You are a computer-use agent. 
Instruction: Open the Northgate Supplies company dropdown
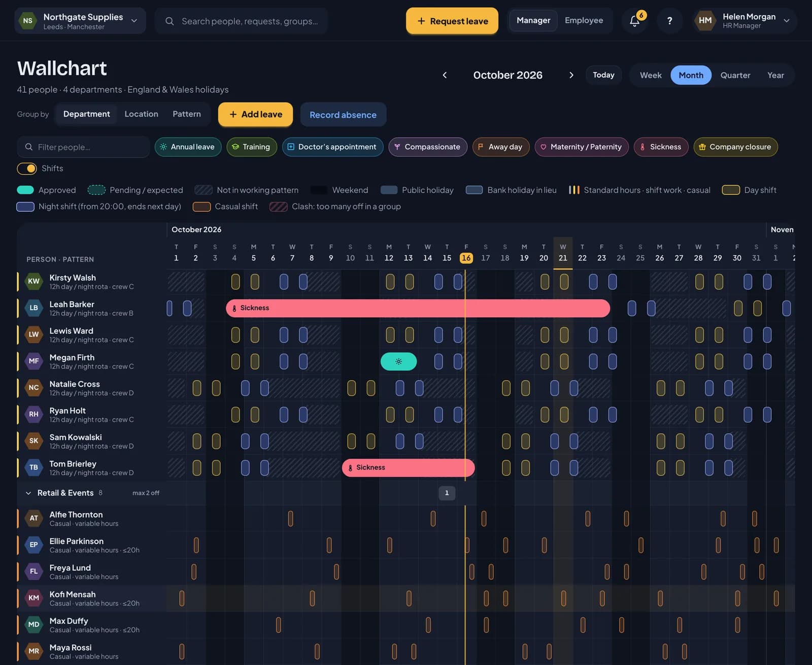tap(80, 21)
